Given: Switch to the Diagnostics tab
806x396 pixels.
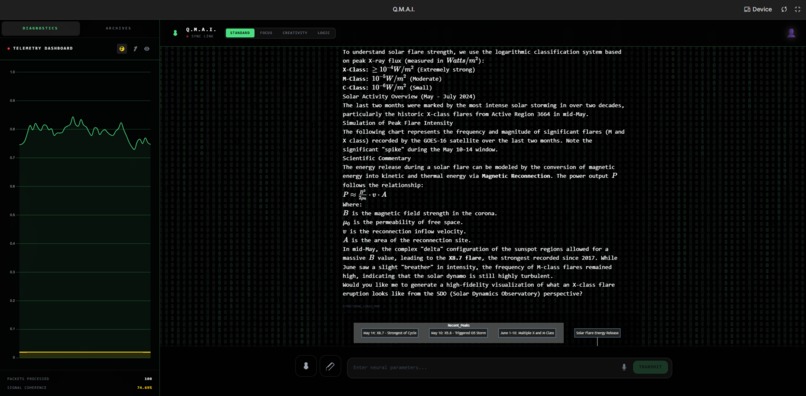Looking at the screenshot, I should [41, 28].
